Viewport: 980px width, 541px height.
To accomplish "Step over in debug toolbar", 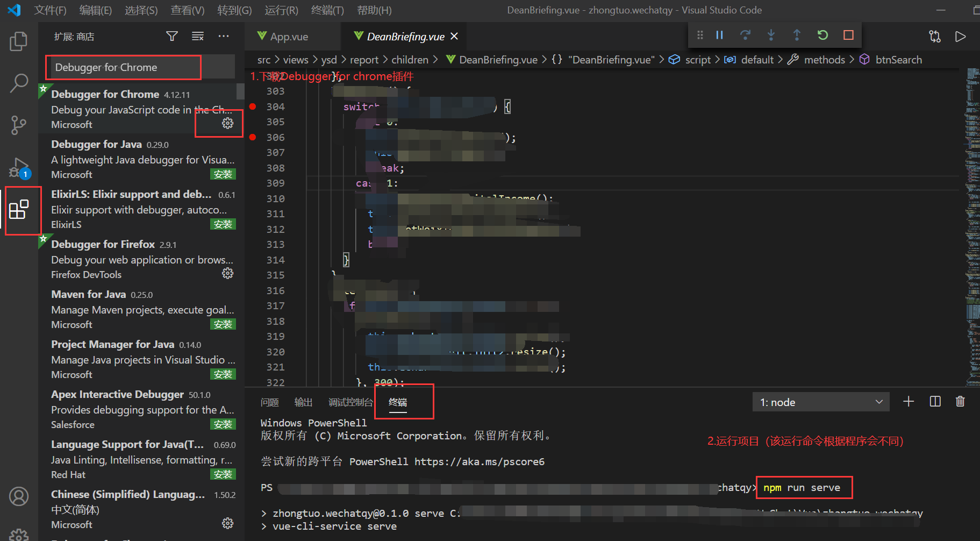I will [745, 35].
